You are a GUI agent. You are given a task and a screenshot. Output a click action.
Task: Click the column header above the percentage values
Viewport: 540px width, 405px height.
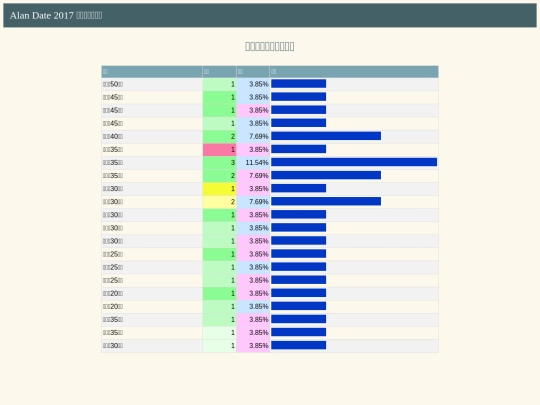point(253,72)
